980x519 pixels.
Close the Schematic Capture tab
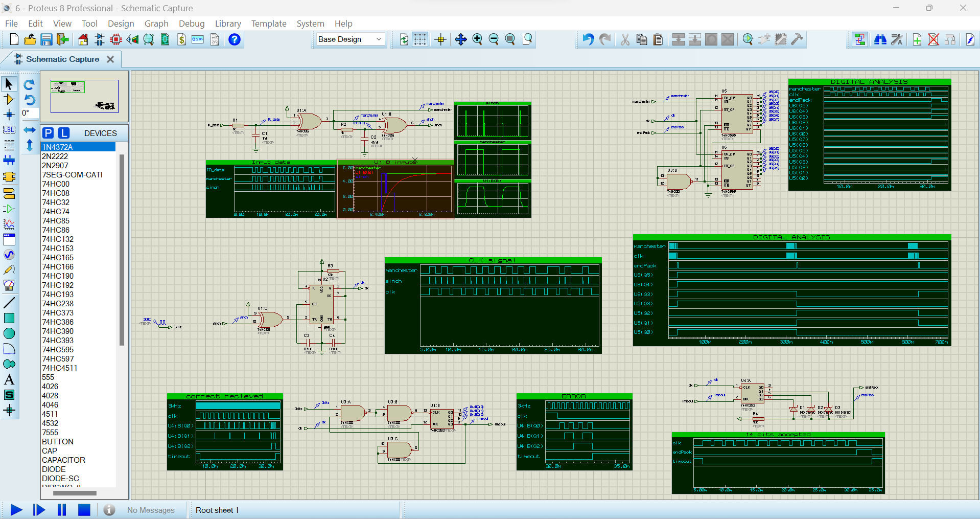110,59
